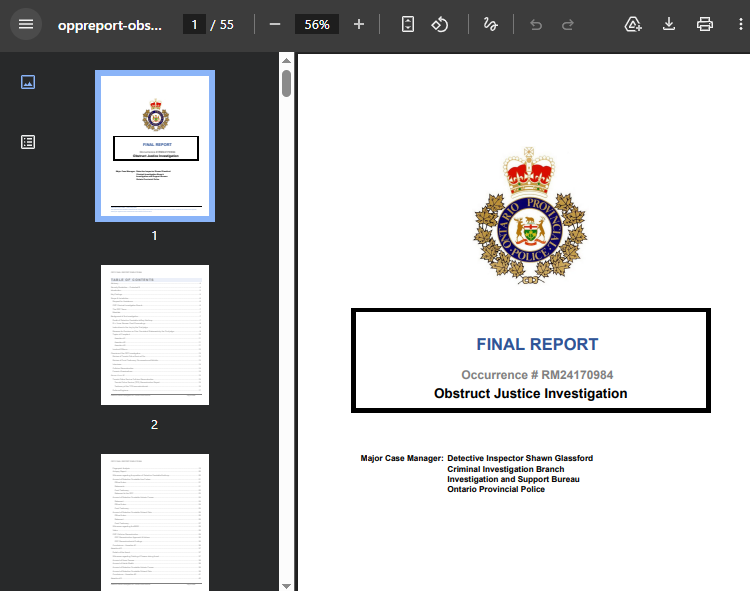Save the PDF to Google Drive
The width and height of the screenshot is (750, 591).
point(633,24)
